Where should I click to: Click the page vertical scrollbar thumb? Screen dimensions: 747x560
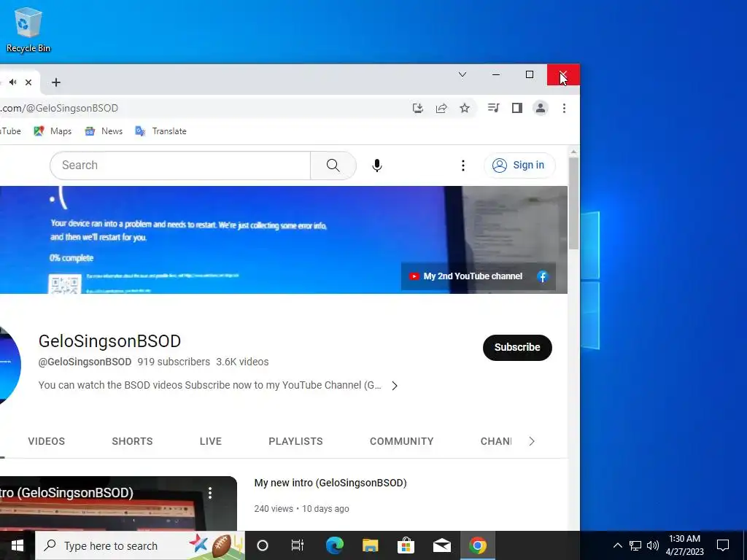(x=573, y=203)
